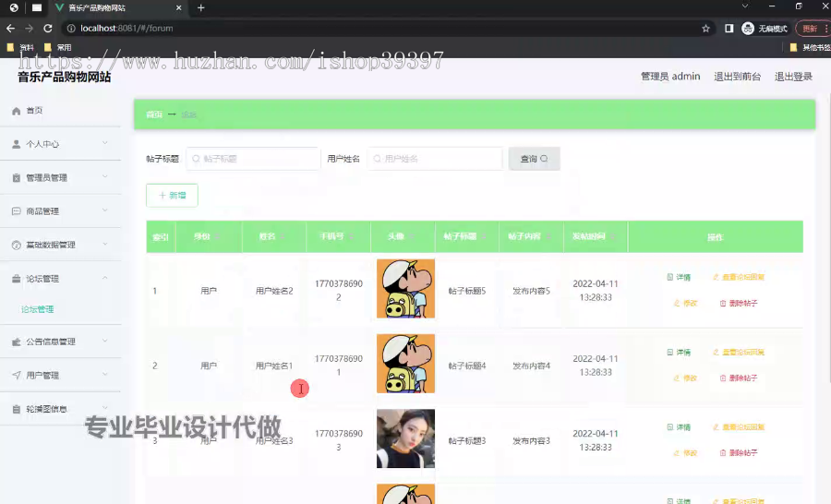Open the 其他书签 bookmark folder
The height and width of the screenshot is (504, 831).
(810, 47)
